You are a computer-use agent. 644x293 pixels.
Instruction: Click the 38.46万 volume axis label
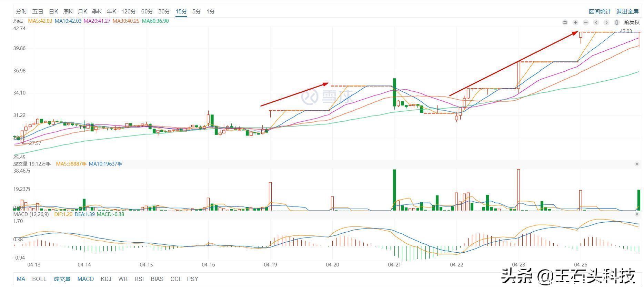[x=21, y=171]
